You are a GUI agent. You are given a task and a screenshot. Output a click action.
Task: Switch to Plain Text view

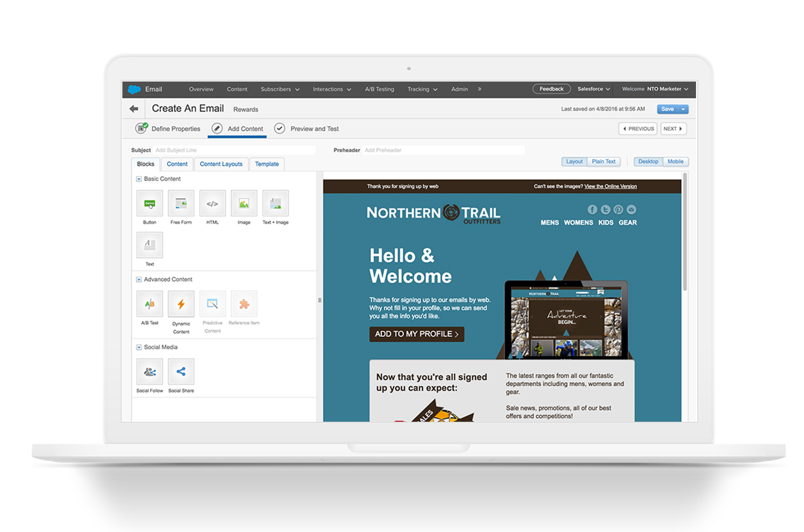(x=604, y=162)
